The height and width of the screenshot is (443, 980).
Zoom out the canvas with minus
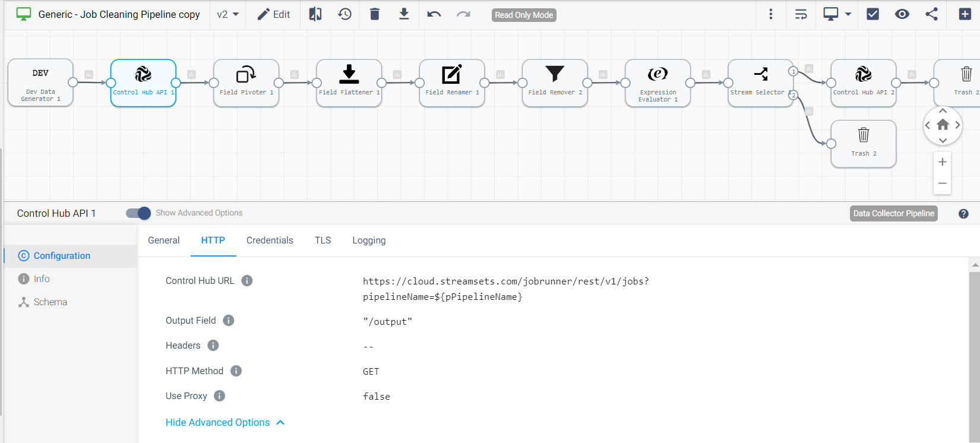(x=943, y=183)
